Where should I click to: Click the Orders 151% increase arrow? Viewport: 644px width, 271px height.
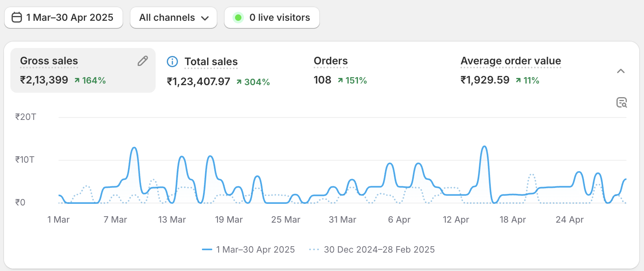(x=340, y=80)
